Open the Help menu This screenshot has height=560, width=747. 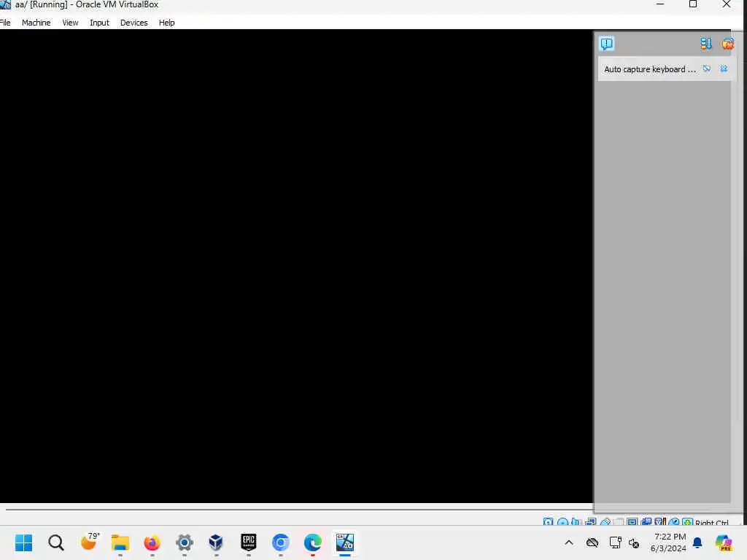(x=167, y=23)
